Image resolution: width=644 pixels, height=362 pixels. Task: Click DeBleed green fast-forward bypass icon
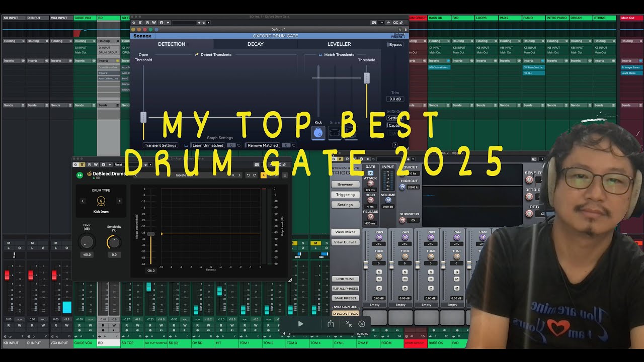[x=79, y=175]
